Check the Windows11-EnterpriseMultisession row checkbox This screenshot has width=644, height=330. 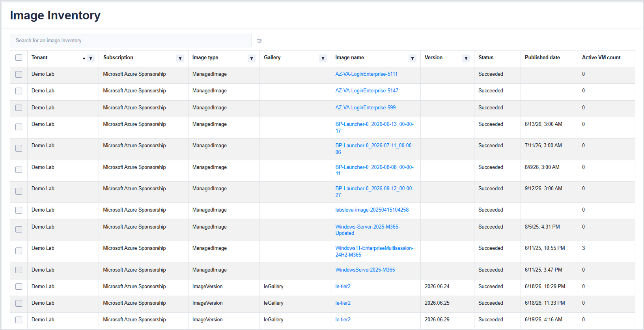tap(19, 251)
